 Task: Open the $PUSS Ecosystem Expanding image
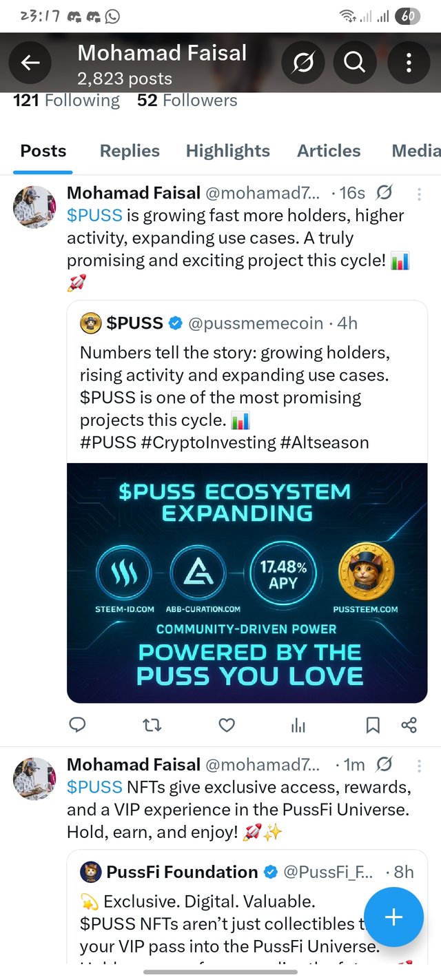247,582
